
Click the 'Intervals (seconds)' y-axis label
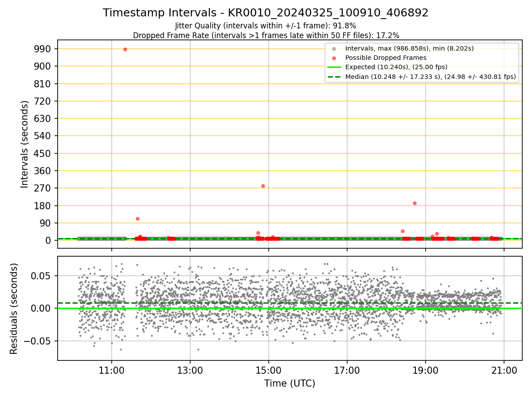[25, 144]
